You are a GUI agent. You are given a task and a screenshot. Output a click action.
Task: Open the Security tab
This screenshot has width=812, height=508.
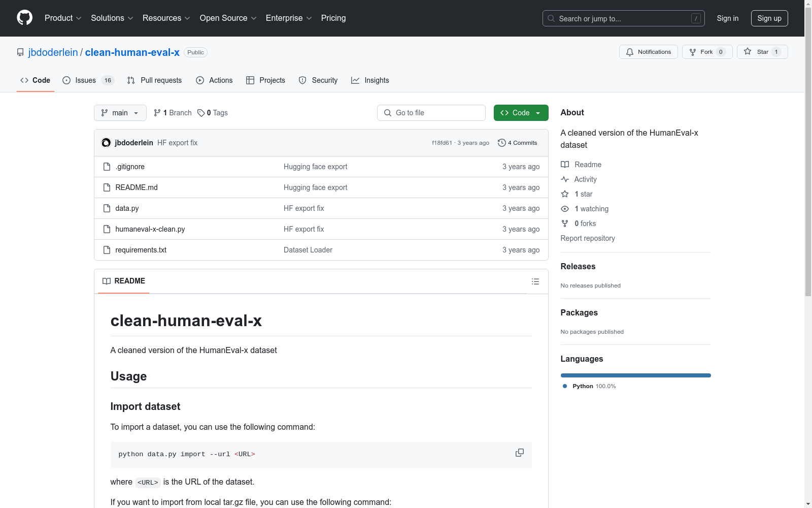[x=318, y=80]
